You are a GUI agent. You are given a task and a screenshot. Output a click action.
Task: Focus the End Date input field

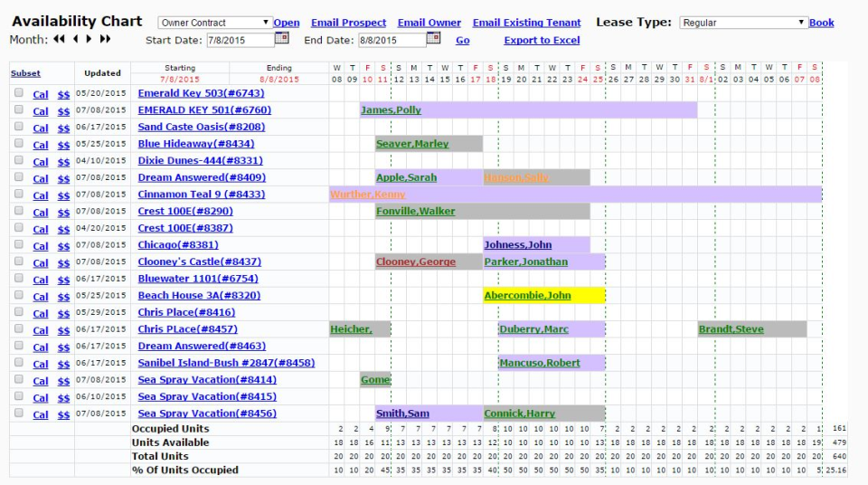392,40
